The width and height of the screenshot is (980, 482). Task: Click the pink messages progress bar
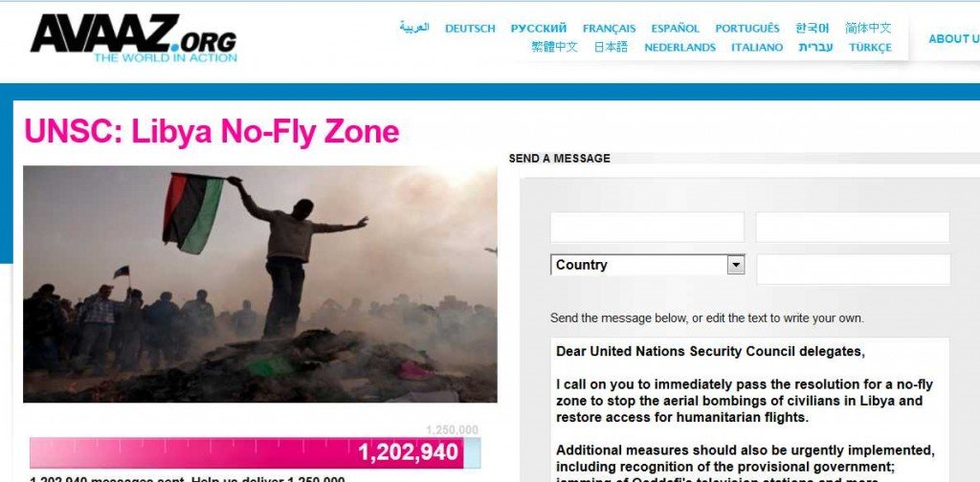pyautogui.click(x=246, y=452)
